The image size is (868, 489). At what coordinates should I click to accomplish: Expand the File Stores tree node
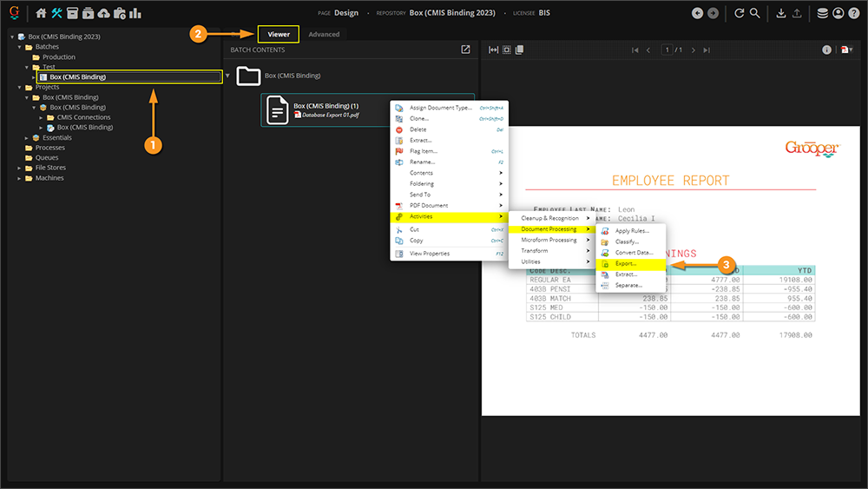pos(20,168)
